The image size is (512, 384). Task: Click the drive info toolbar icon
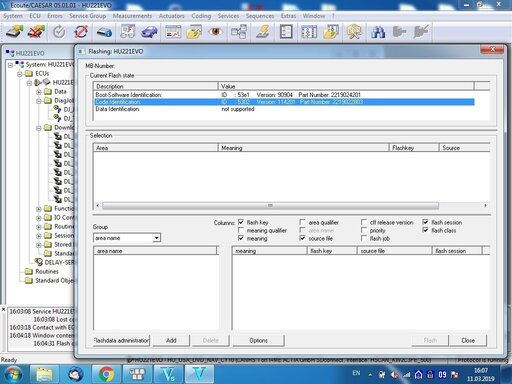click(104, 32)
